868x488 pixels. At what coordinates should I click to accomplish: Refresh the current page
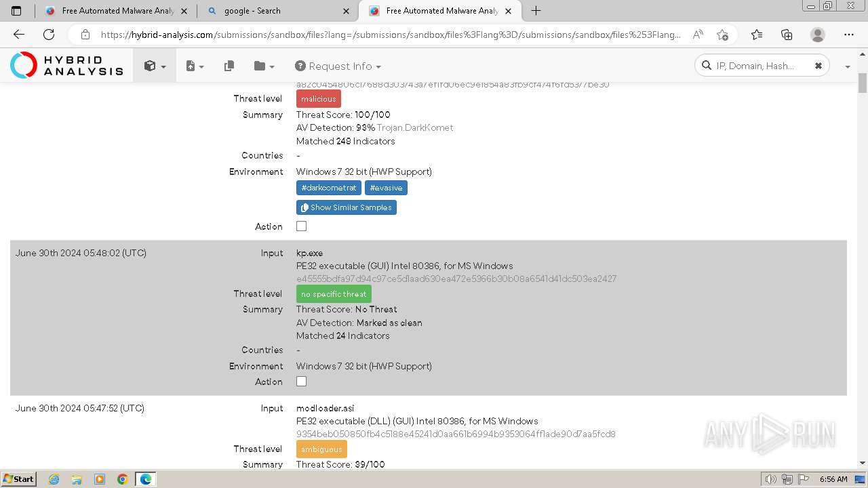pos(49,35)
